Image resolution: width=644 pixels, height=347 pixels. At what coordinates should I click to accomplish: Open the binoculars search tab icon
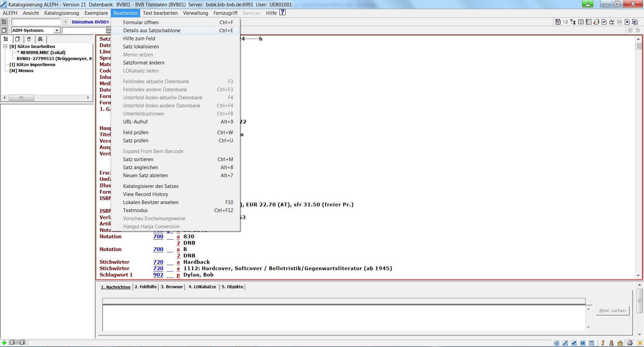pos(40,39)
